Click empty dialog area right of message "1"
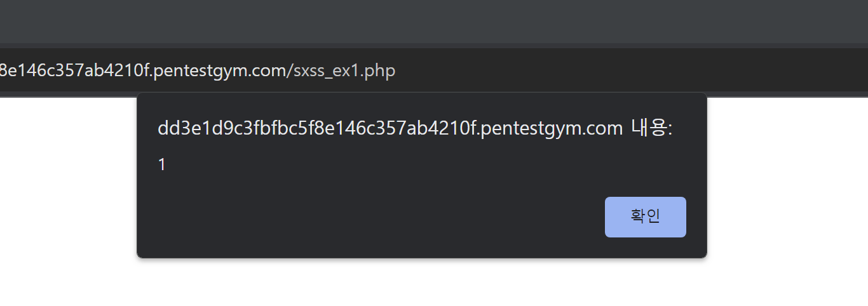 coord(432,165)
